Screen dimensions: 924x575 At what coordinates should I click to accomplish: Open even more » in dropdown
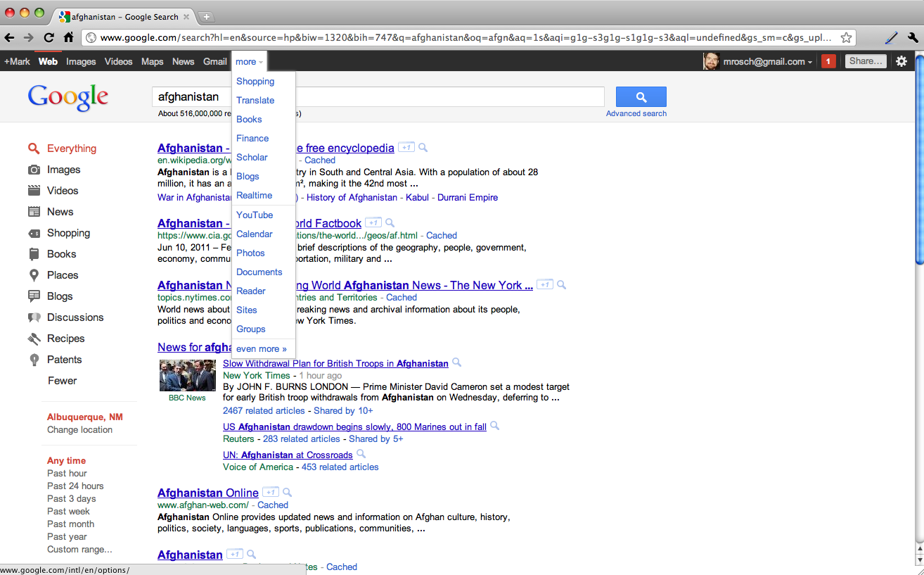pyautogui.click(x=262, y=349)
